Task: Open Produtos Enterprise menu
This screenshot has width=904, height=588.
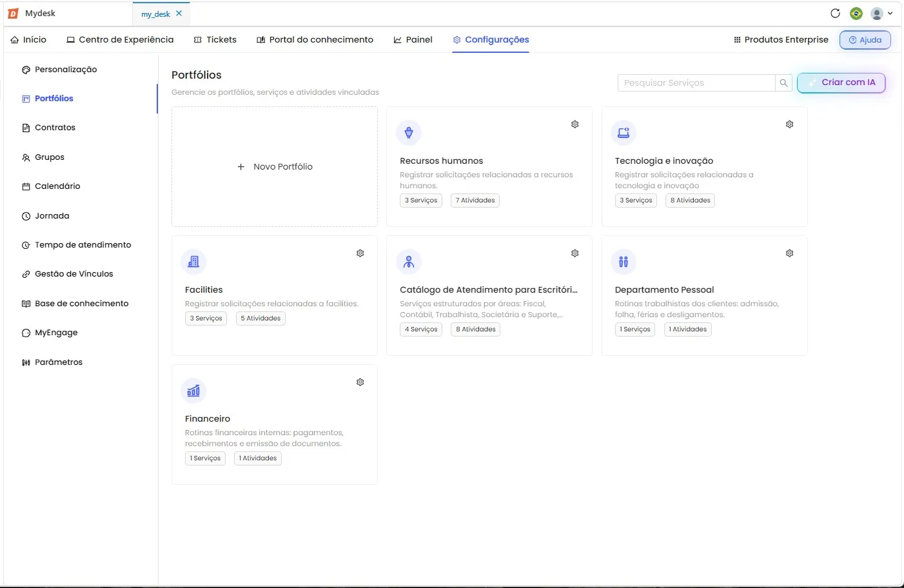Action: [781, 40]
